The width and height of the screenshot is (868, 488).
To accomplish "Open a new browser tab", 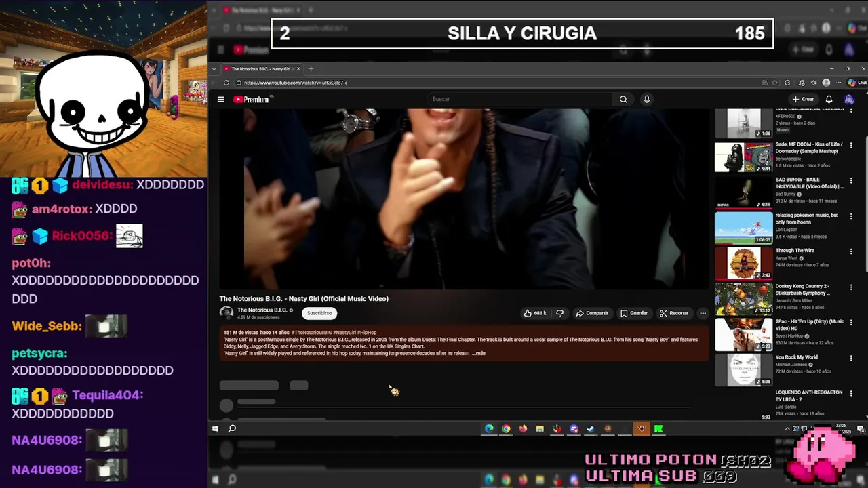I will point(311,69).
